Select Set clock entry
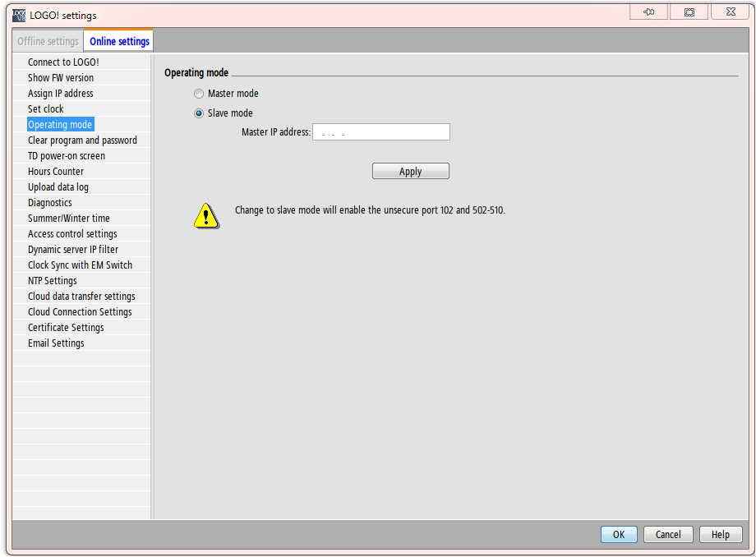 (x=45, y=109)
